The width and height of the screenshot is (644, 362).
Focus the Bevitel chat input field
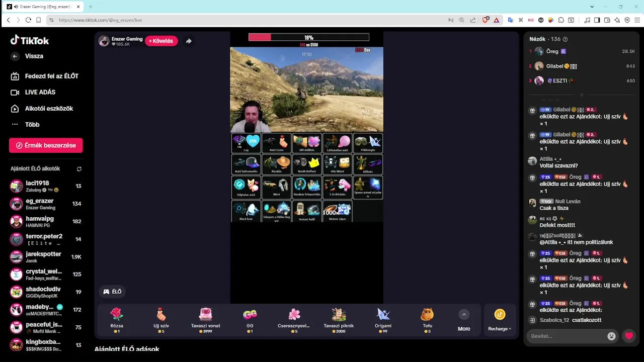point(566,336)
